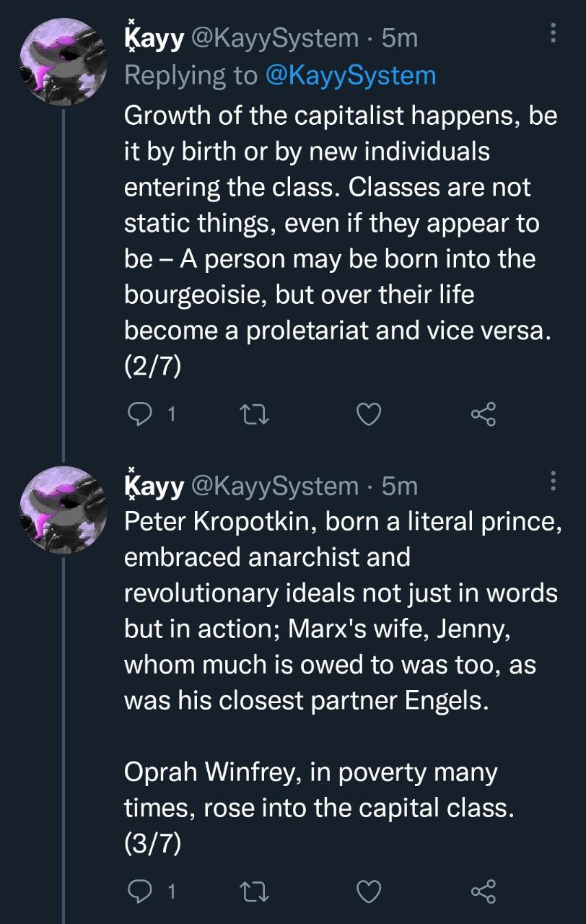Tap Kayy's avatar on the second tweet

click(64, 510)
